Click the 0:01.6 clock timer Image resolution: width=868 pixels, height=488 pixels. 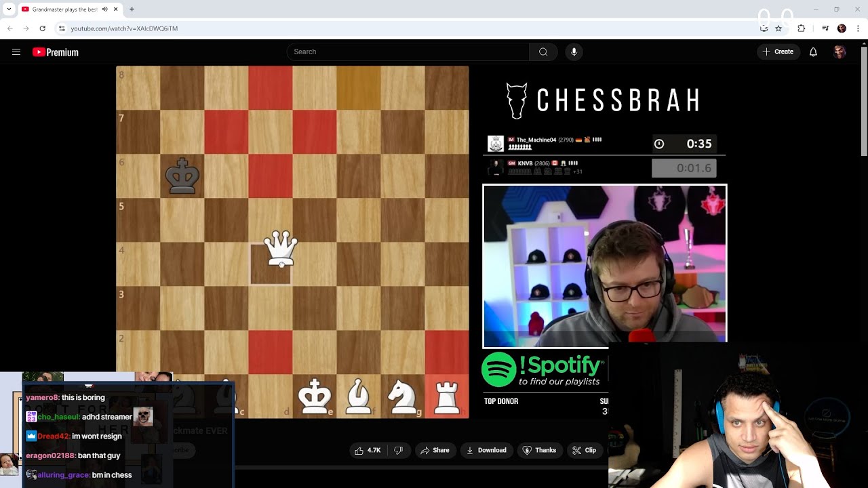click(x=684, y=168)
